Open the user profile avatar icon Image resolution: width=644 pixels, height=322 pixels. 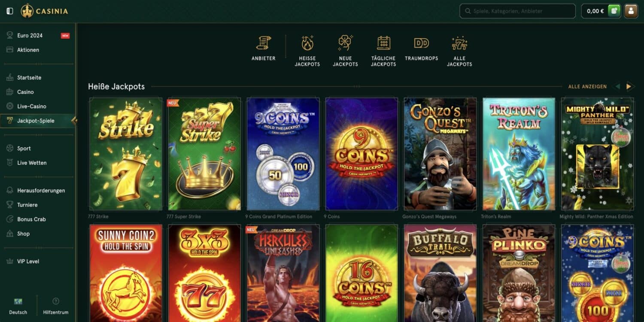coord(631,11)
